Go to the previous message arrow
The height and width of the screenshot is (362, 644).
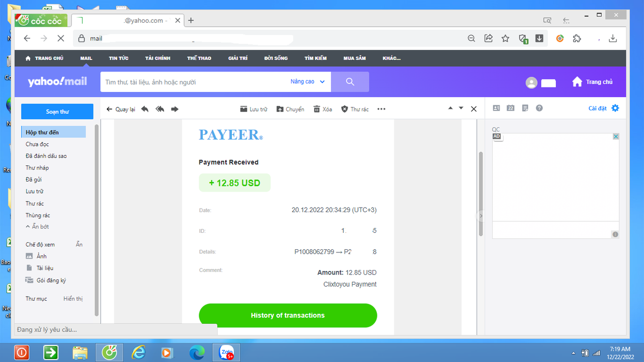(x=450, y=108)
